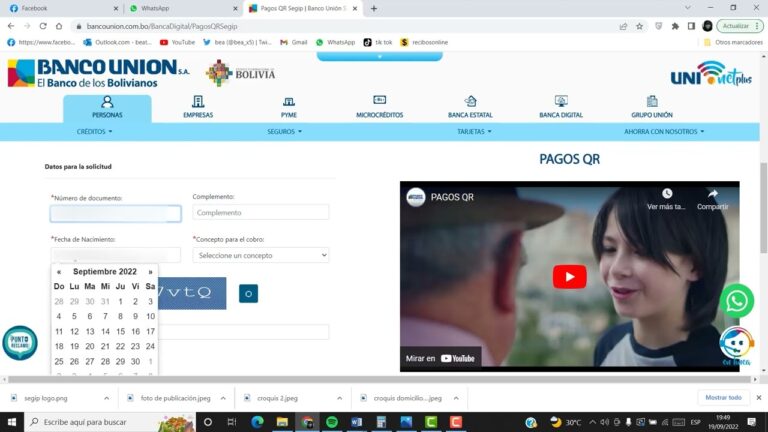This screenshot has width=768, height=432.
Task: Click the horizontal page scrollbar
Action: [380, 380]
